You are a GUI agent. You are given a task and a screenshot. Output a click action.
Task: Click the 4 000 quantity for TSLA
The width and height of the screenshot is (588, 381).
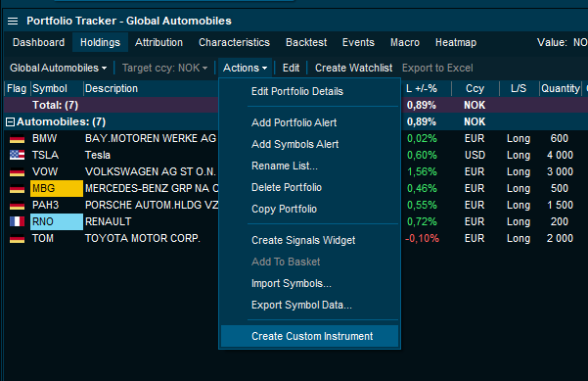click(x=560, y=155)
